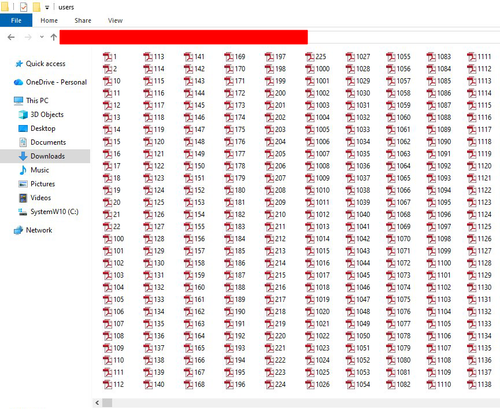Select PDF file icon named 1083
This screenshot has height=409, width=500.
click(x=431, y=57)
